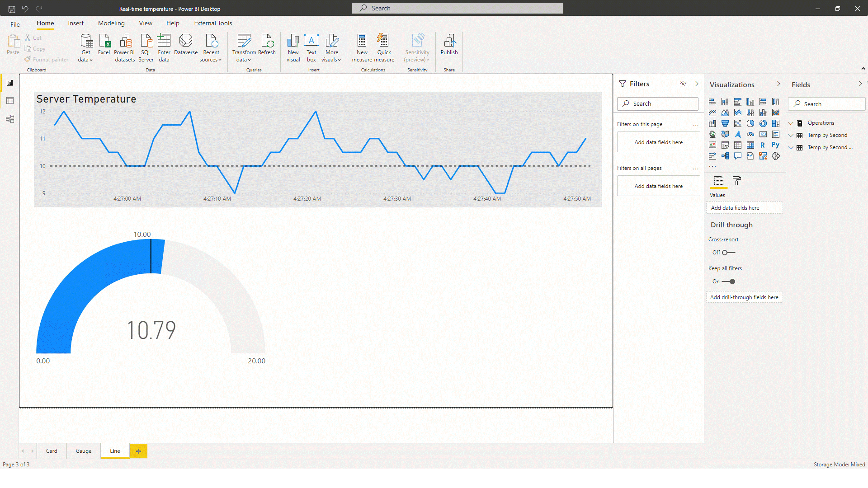Open the Modeling ribbon tab
This screenshot has width=868, height=488.
(x=111, y=23)
